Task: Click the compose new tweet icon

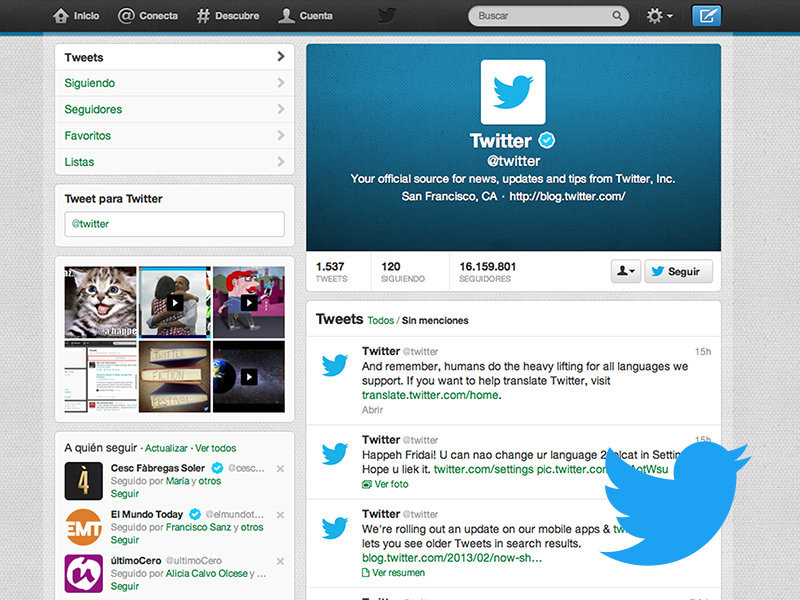Action: point(706,16)
